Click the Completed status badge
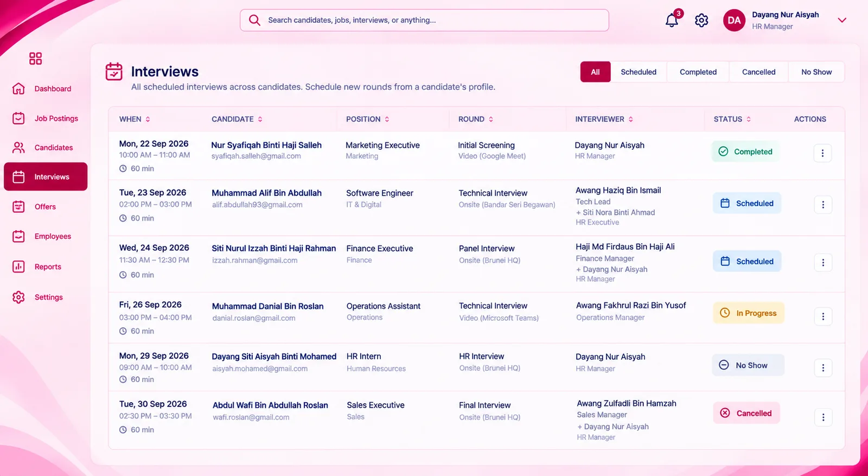Viewport: 868px width, 476px height. pyautogui.click(x=745, y=151)
